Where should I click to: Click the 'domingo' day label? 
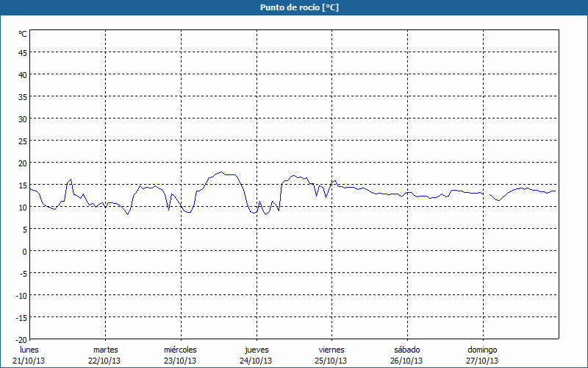[482, 350]
